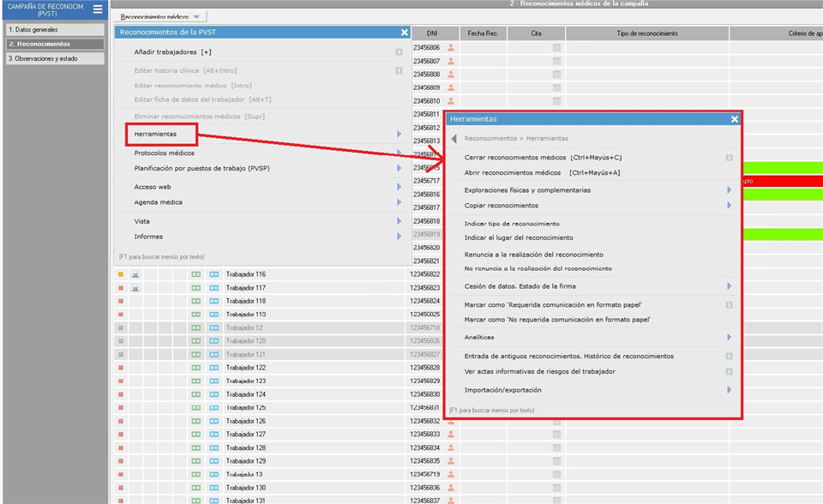Open the Reconocimientos médicos dropdown

pos(160,17)
